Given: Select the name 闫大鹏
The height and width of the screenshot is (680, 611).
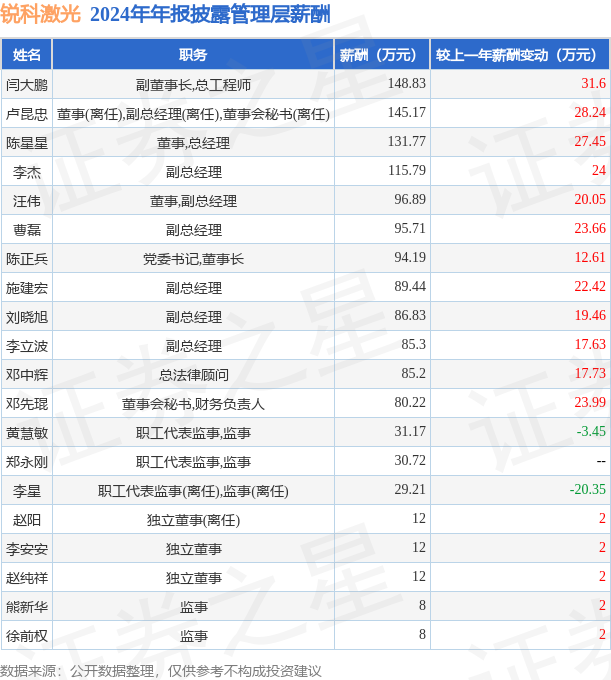Looking at the screenshot, I should tap(26, 85).
